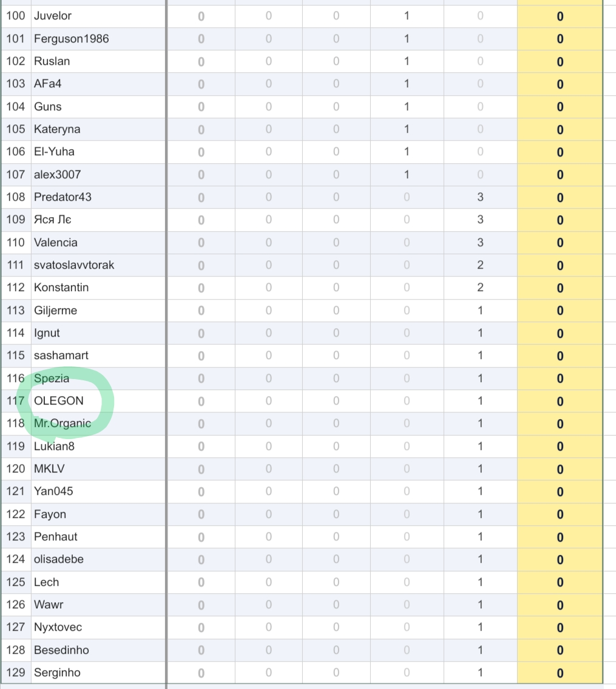Select rank number 113 cell

click(16, 311)
